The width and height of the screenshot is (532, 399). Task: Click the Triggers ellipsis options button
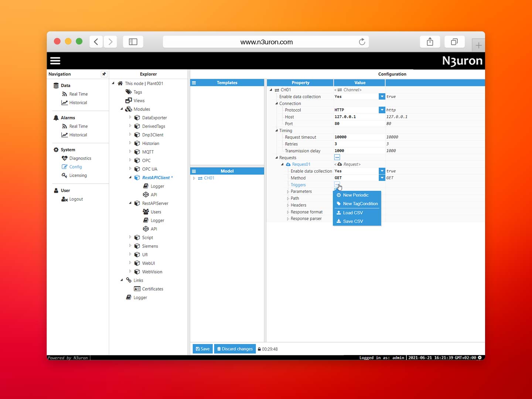coord(337,184)
